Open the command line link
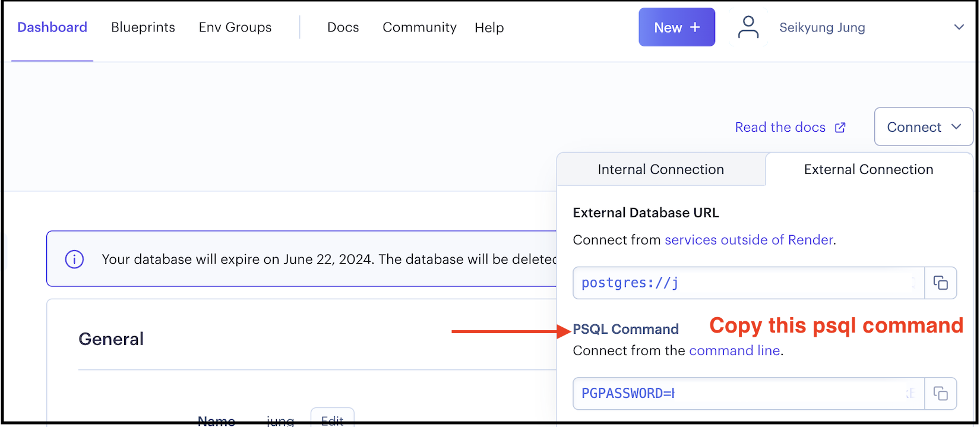This screenshot has width=980, height=427. (734, 351)
